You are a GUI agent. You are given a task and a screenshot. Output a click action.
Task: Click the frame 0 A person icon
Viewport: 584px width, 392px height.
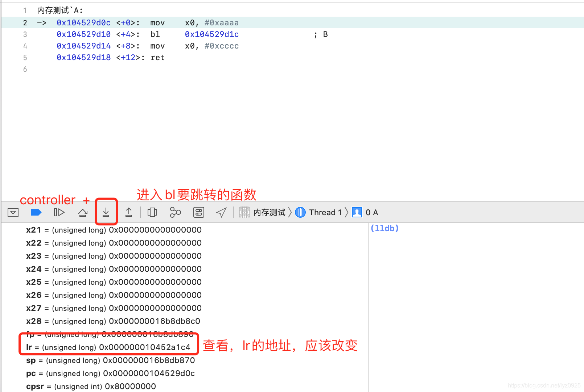click(x=357, y=212)
